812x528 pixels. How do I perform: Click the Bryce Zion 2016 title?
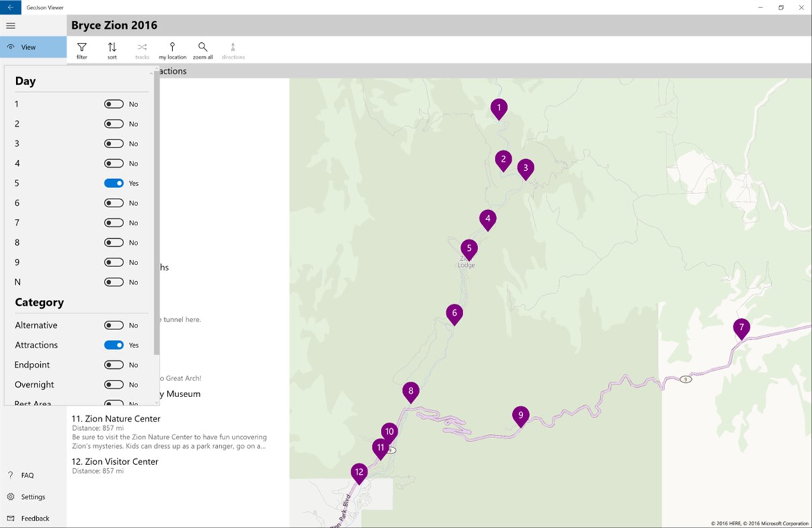114,25
